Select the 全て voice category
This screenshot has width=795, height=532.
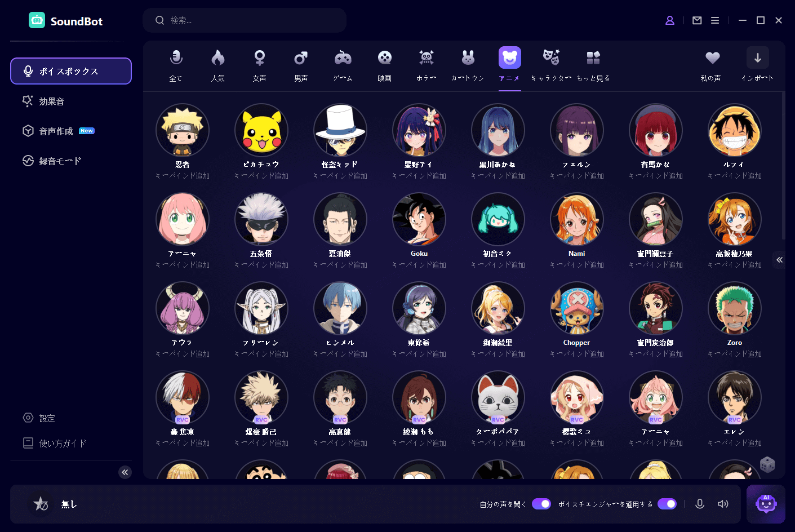point(176,65)
